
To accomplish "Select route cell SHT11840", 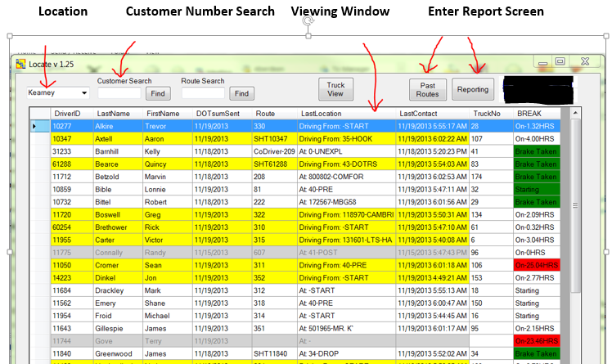I will pos(274,354).
